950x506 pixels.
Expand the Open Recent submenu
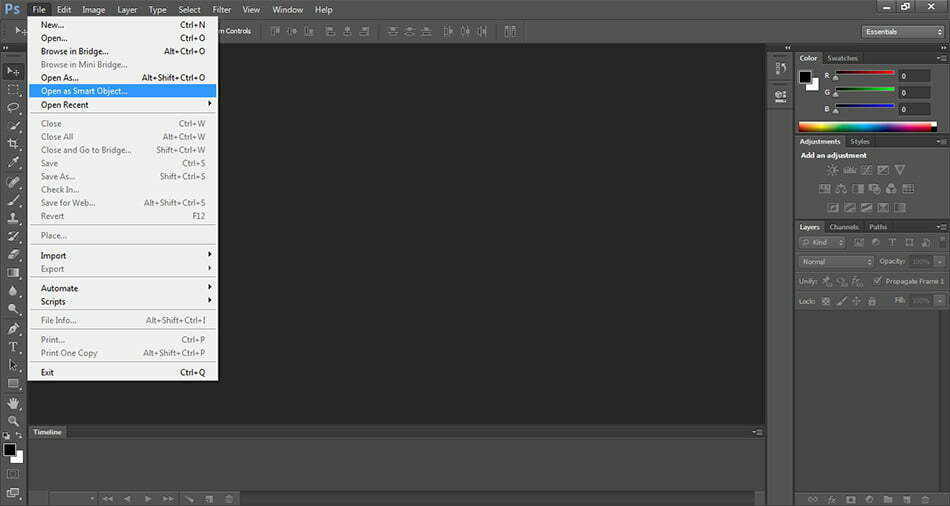tap(122, 105)
